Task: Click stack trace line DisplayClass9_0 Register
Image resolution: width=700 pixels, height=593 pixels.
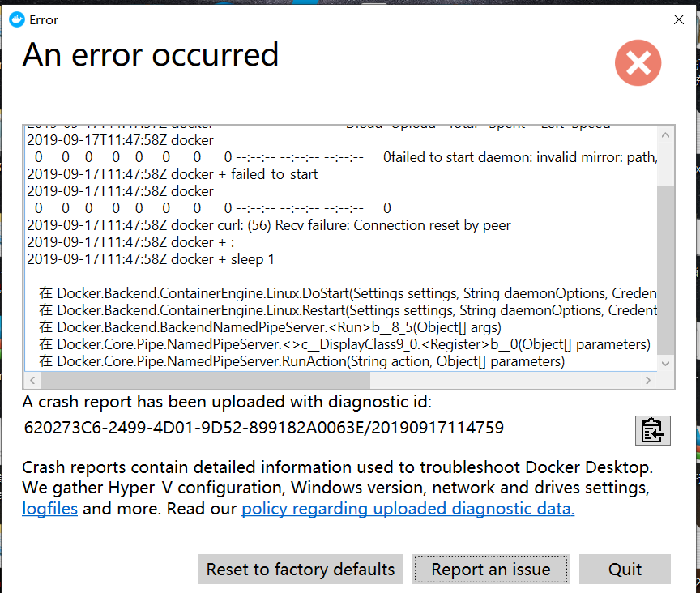Action: [344, 344]
